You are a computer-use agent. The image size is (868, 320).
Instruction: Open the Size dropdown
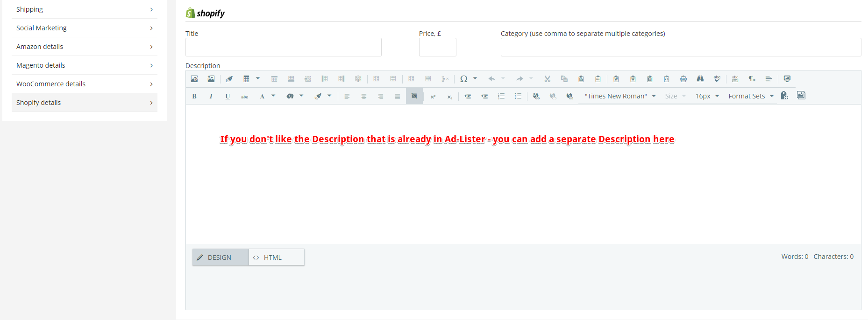point(675,96)
